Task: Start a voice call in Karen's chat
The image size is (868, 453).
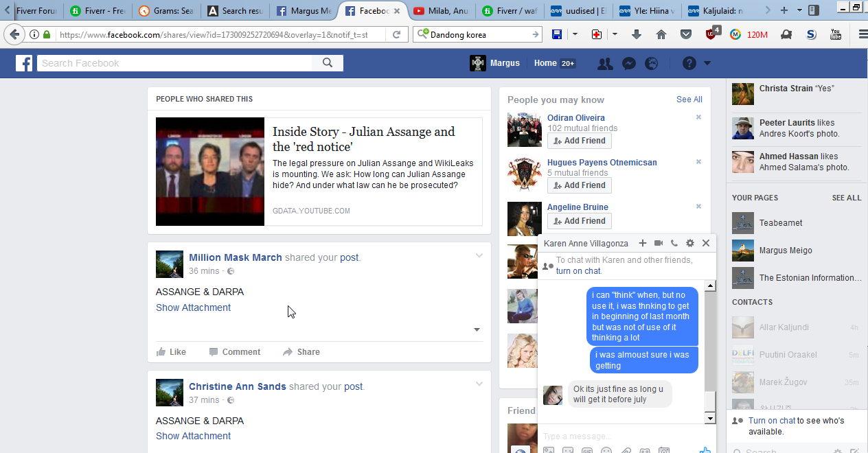Action: (x=674, y=243)
